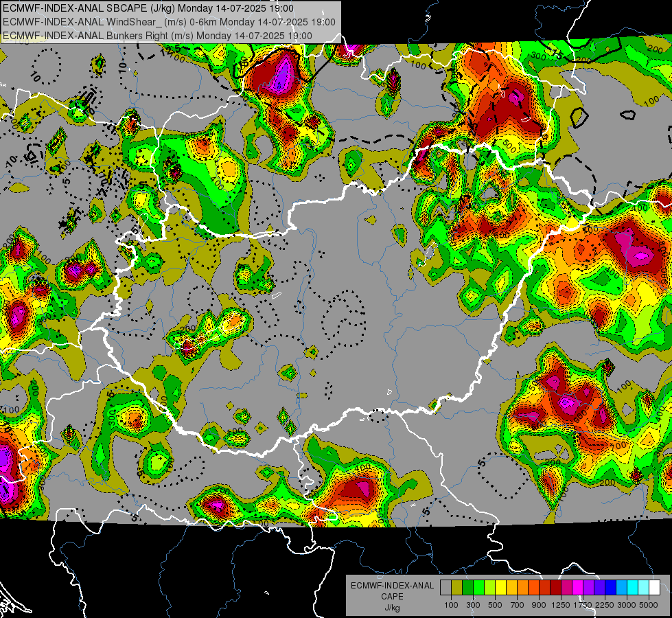Click the yellow swatch in CAPE legend
This screenshot has height=618, width=672.
click(500, 588)
